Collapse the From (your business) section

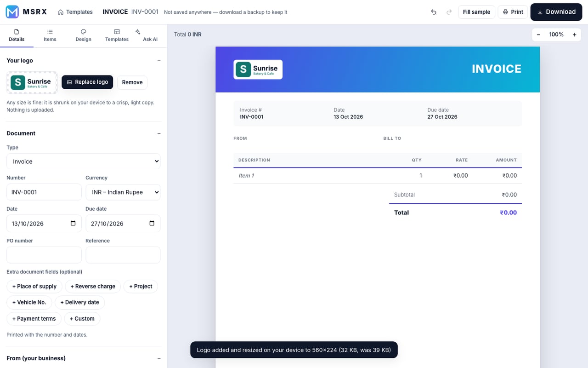click(159, 358)
